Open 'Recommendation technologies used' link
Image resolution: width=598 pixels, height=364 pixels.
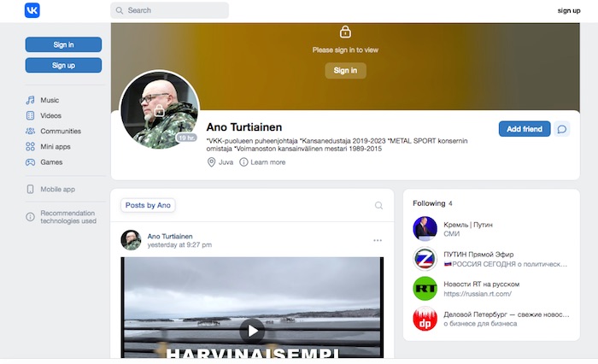[x=68, y=217]
